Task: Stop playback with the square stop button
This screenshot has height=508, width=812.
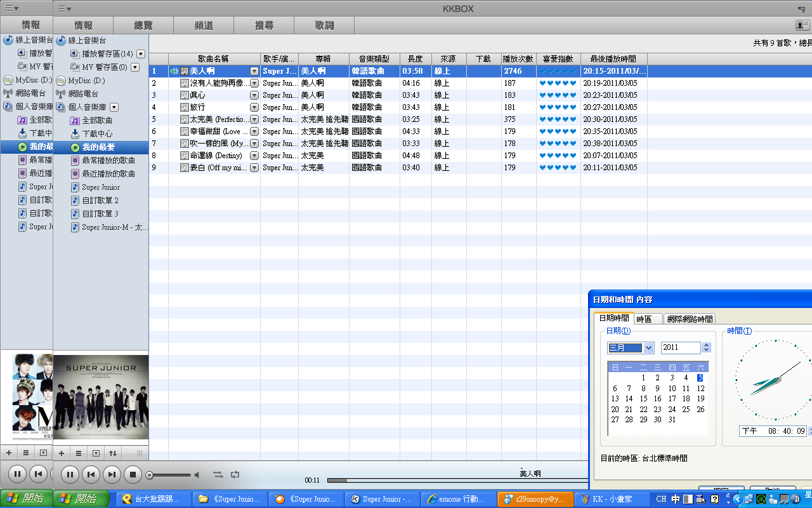Action: [133, 474]
